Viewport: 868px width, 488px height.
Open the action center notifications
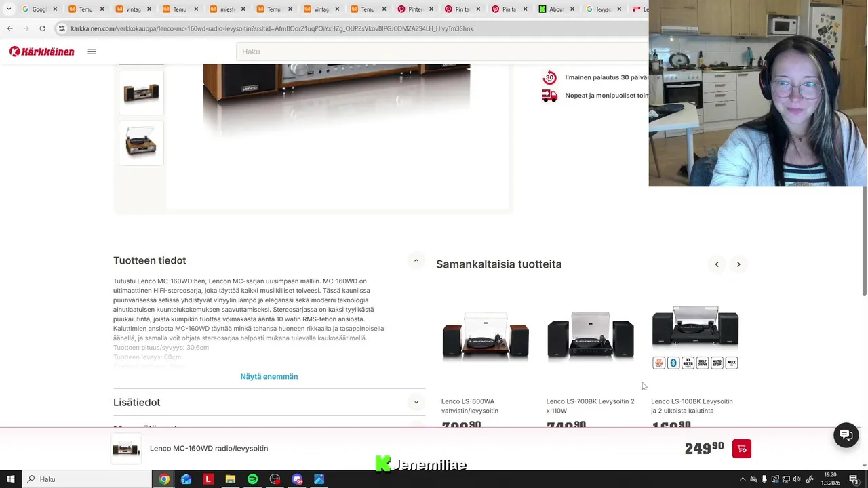[x=854, y=479]
